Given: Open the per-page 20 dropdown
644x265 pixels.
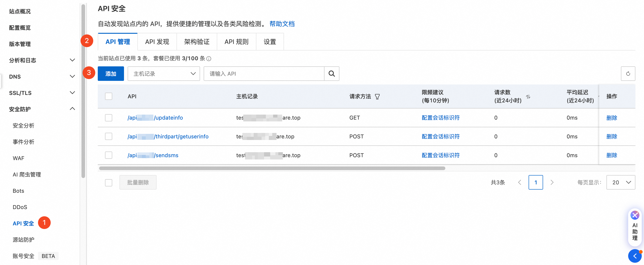Looking at the screenshot, I should pos(620,182).
